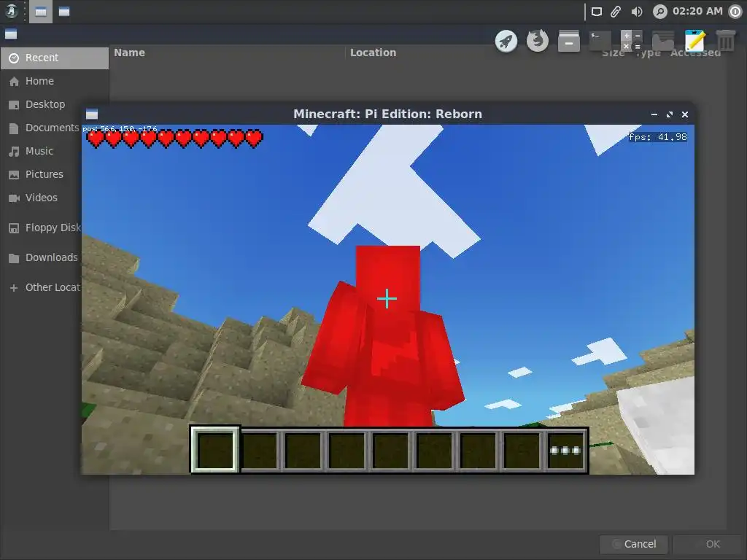
Task: Click the Minecraft window title icon
Action: 92,114
